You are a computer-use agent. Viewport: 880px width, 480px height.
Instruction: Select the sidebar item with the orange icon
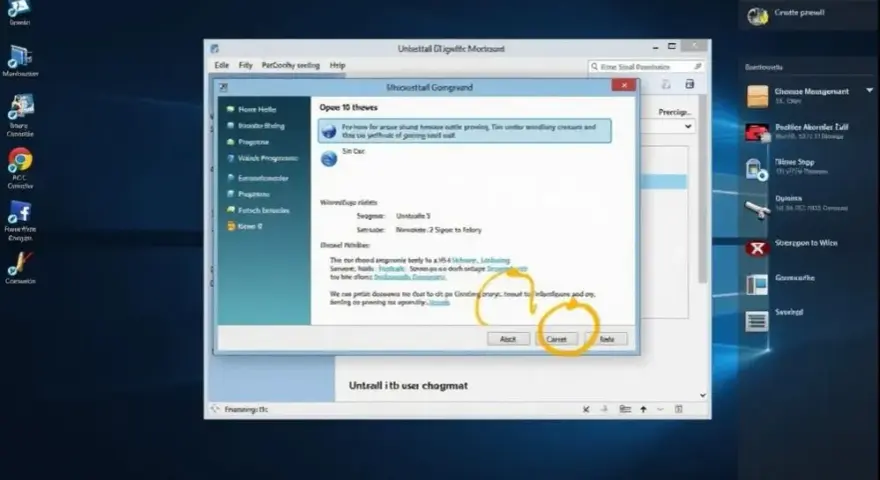(x=244, y=226)
